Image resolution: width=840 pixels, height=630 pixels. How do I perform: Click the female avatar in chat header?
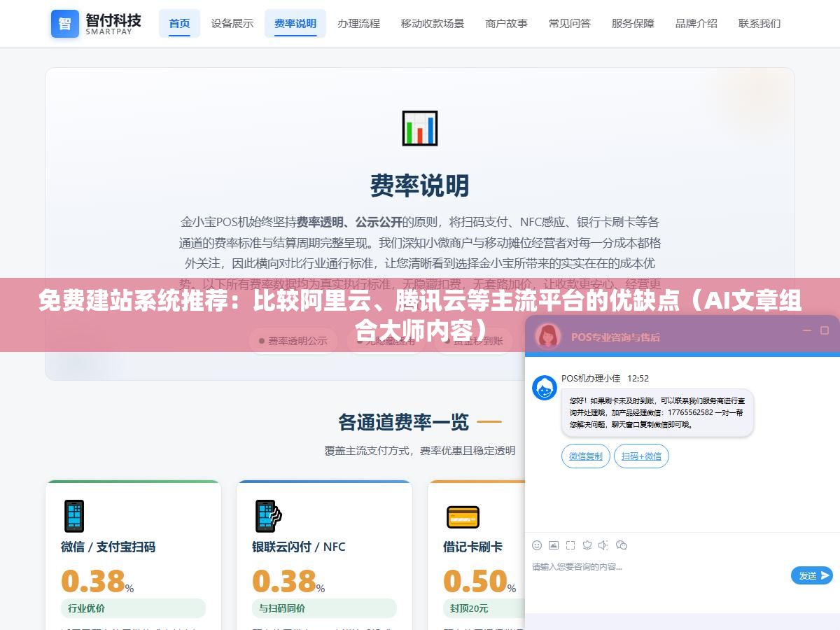(x=548, y=336)
